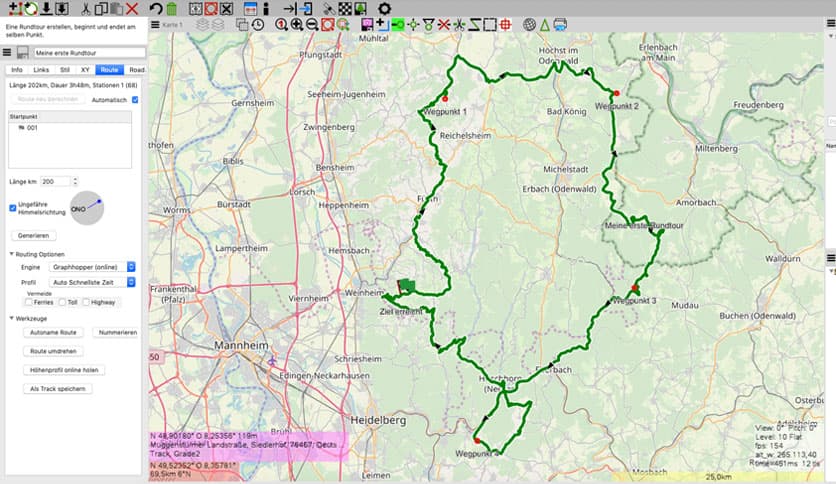Click the new route with plus icon
The image size is (836, 484).
15,9
